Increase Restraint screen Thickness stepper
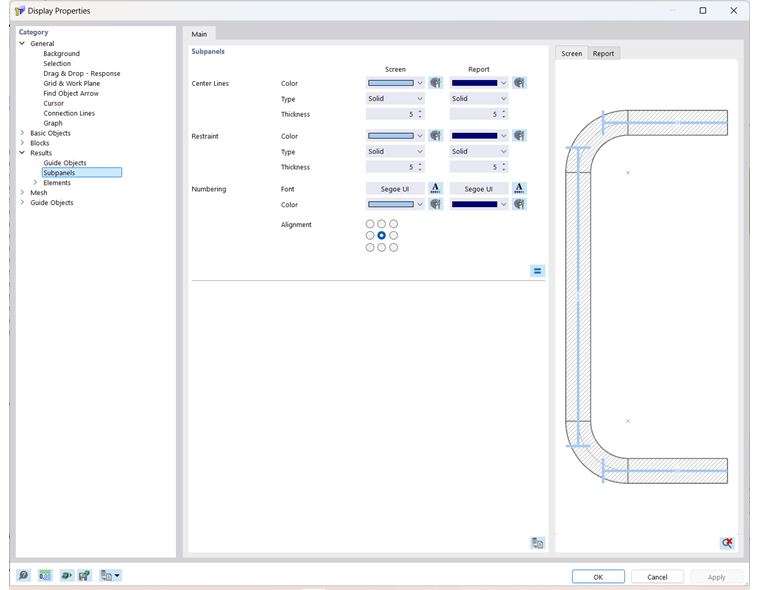The height and width of the screenshot is (590, 760). 420,164
